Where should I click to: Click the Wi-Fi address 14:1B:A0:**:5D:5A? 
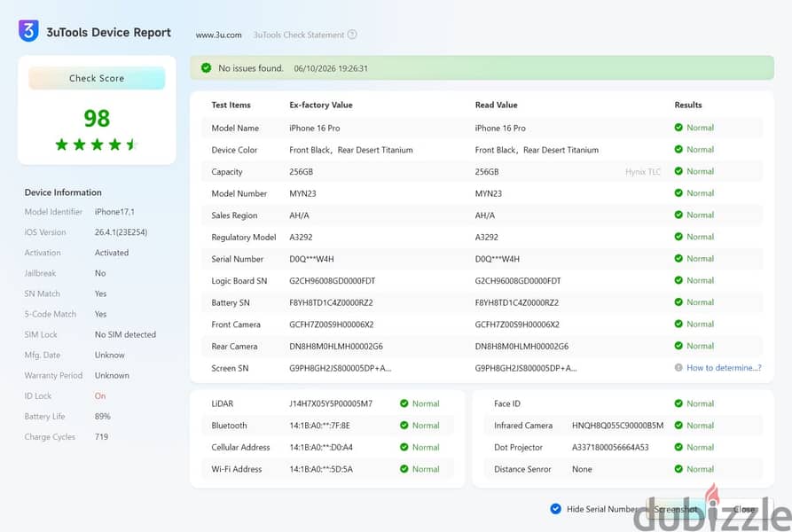321,469
